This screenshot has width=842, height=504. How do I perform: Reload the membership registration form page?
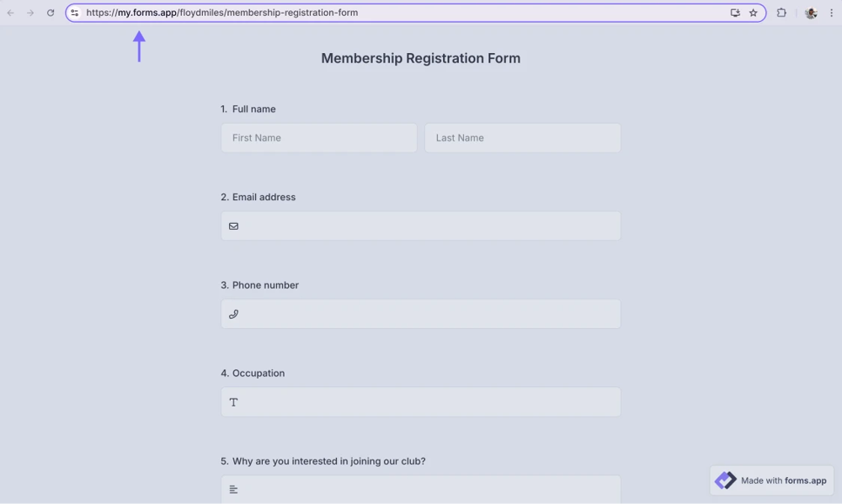coord(51,13)
